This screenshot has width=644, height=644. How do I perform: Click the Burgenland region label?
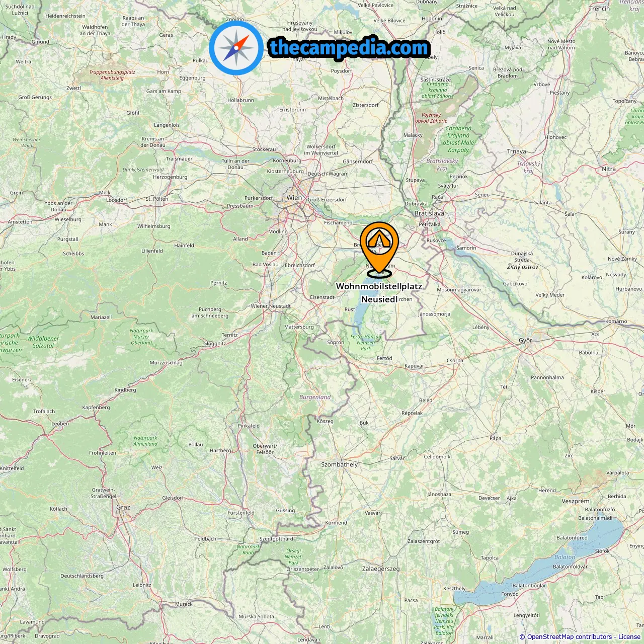pyautogui.click(x=315, y=397)
